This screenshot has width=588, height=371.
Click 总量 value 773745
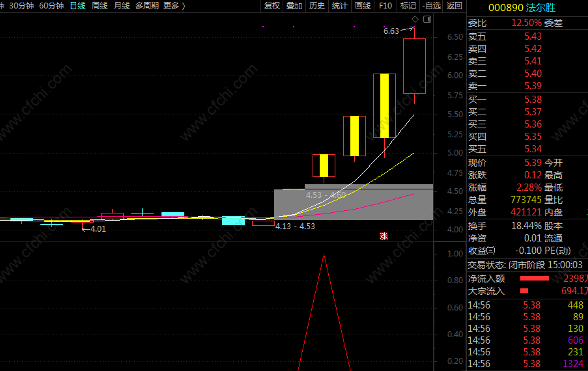point(526,200)
